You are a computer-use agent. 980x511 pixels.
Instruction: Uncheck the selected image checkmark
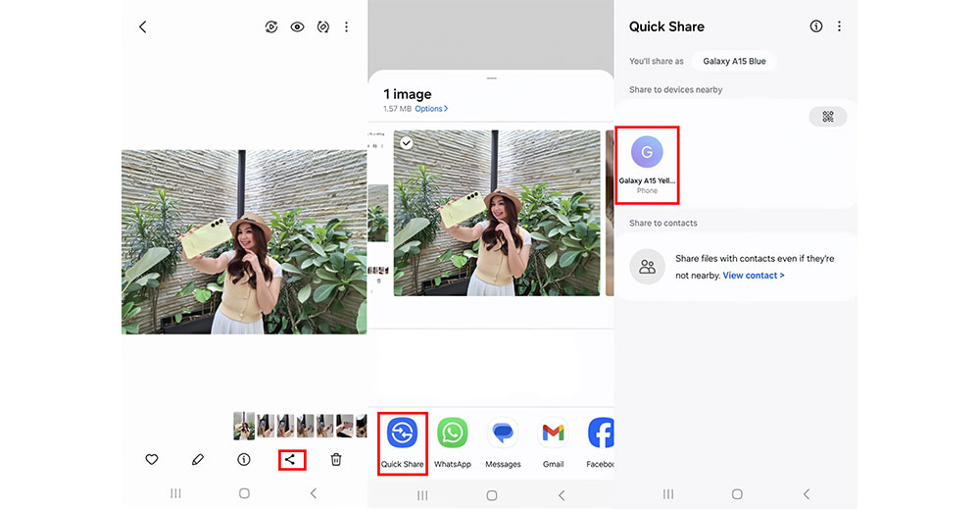pos(407,143)
